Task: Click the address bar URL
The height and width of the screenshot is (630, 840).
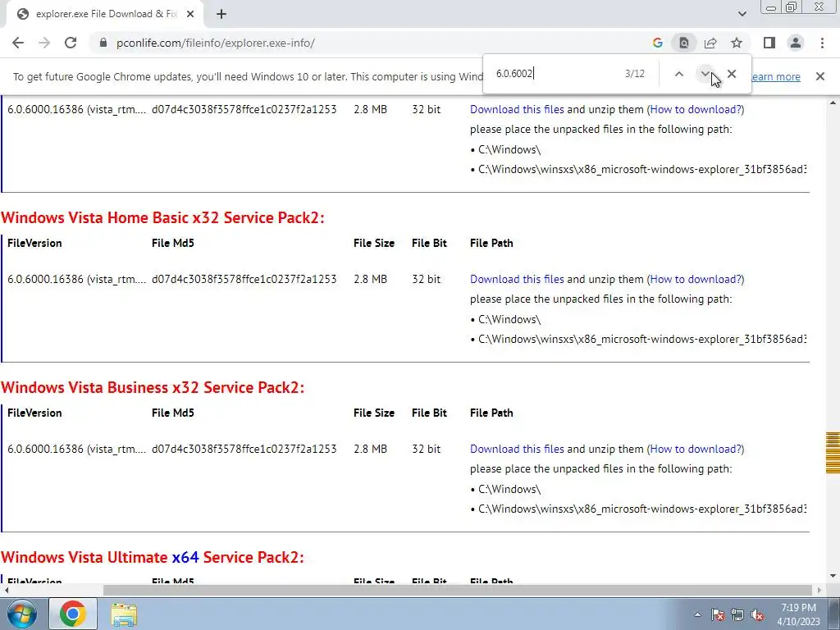Action: [216, 43]
